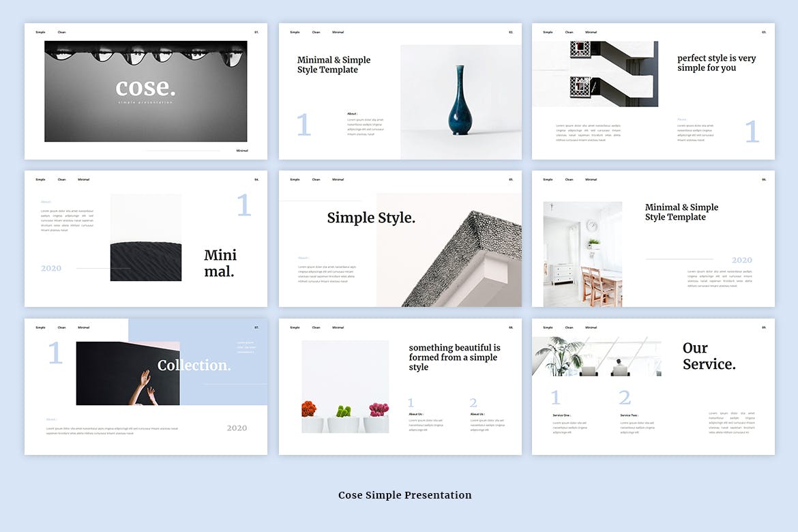
Task: Click the white building balcony photo
Action: [595, 74]
